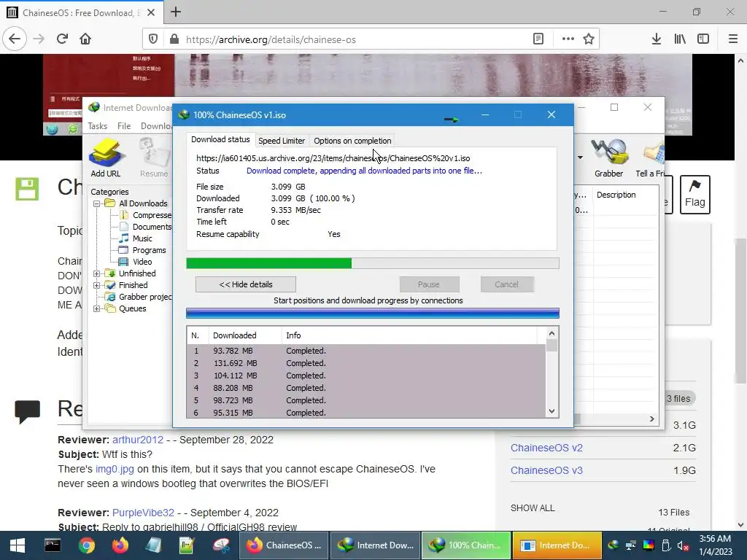The width and height of the screenshot is (747, 560).
Task: Click the Description column header in IDM
Action: point(625,195)
